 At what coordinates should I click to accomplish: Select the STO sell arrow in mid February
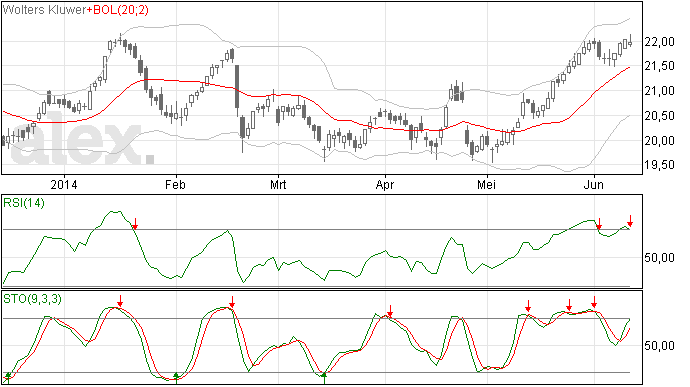click(232, 302)
